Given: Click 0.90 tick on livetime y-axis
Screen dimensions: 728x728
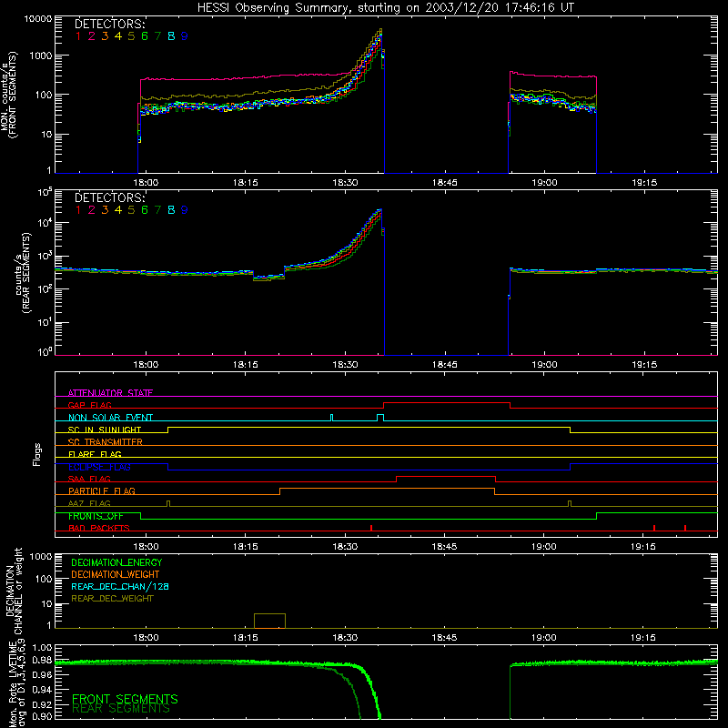Looking at the screenshot, I should [x=42, y=716].
